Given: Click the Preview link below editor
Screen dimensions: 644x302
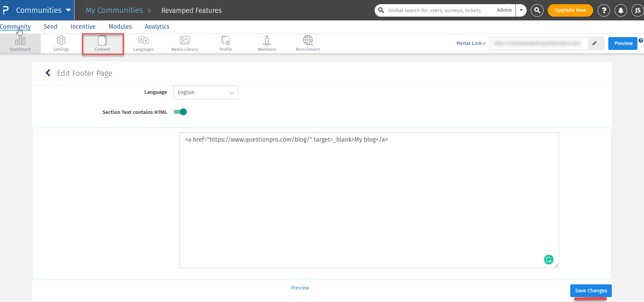Looking at the screenshot, I should [x=300, y=288].
